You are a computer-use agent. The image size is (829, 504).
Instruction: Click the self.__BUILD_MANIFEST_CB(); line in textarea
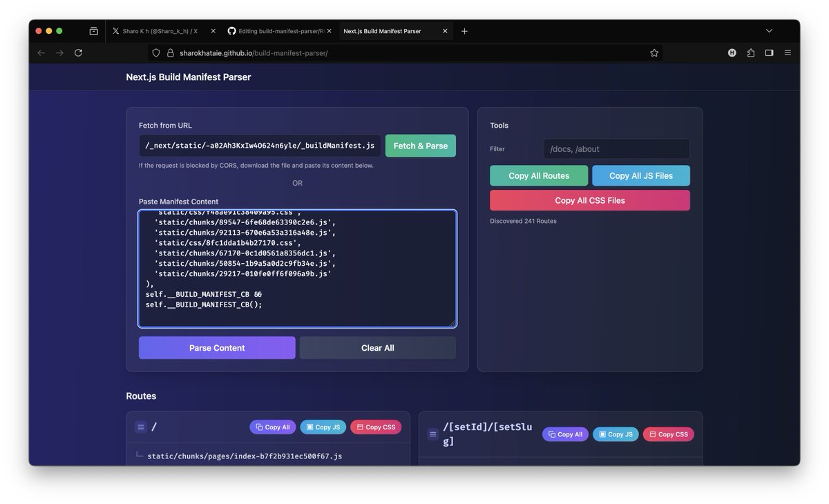point(204,304)
